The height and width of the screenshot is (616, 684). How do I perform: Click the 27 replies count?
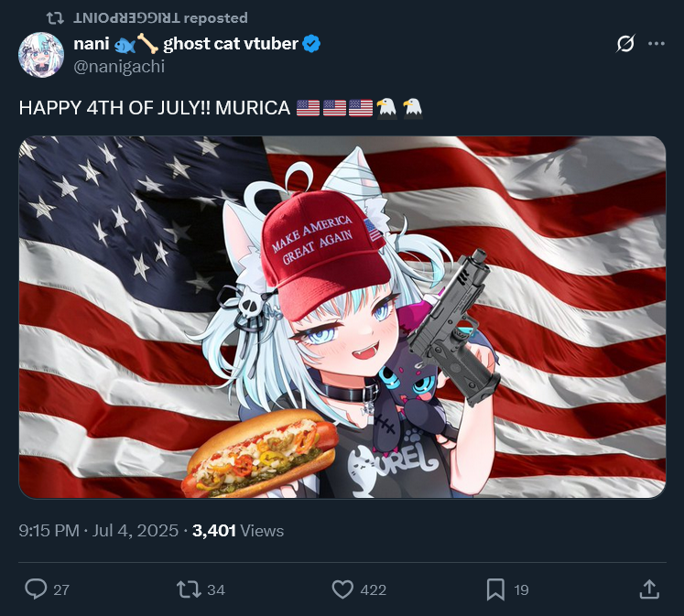click(61, 589)
